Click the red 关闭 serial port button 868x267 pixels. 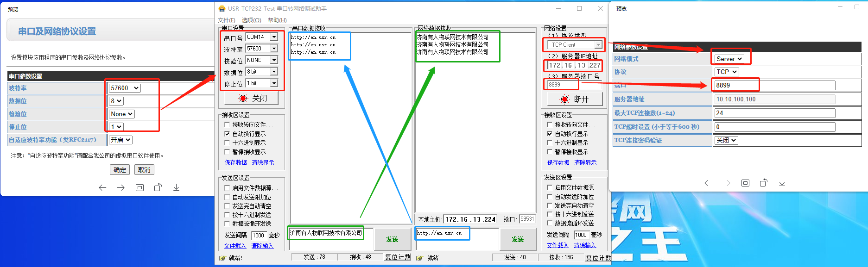click(x=252, y=98)
